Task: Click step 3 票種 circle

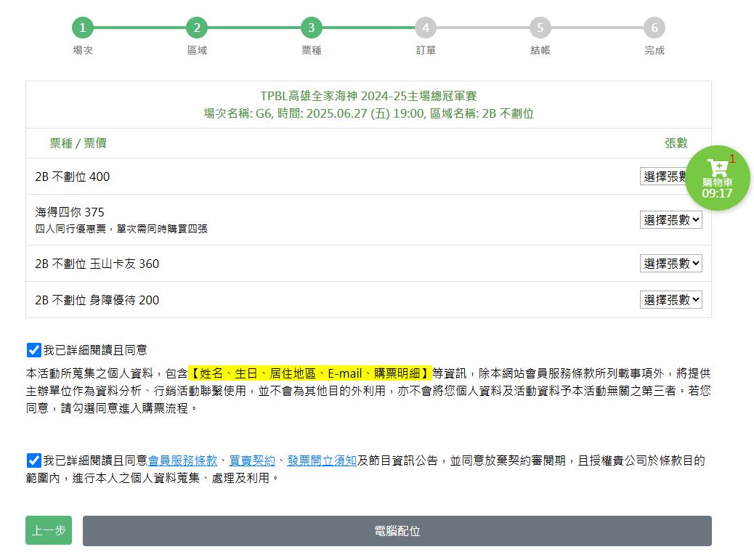Action: point(312,28)
